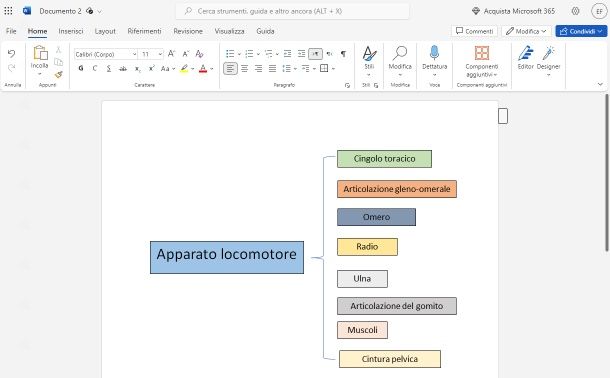Switch to the Inserisci tab
This screenshot has width=610, height=378.
point(71,31)
